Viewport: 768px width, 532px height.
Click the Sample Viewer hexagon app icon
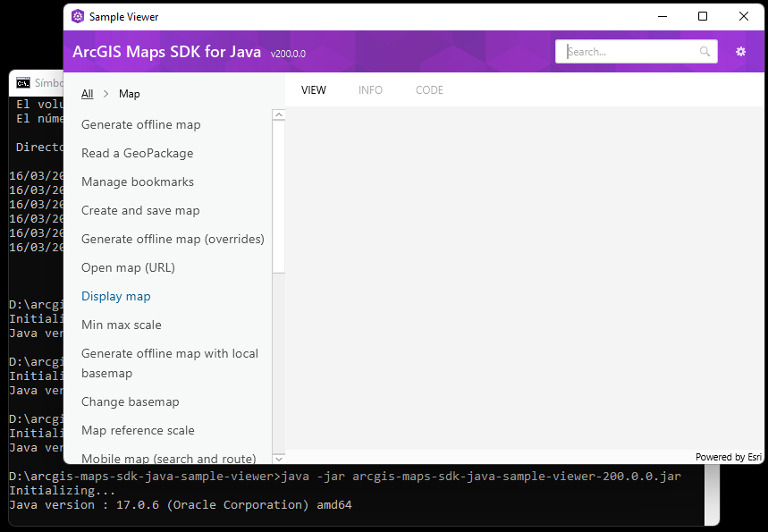pyautogui.click(x=76, y=16)
